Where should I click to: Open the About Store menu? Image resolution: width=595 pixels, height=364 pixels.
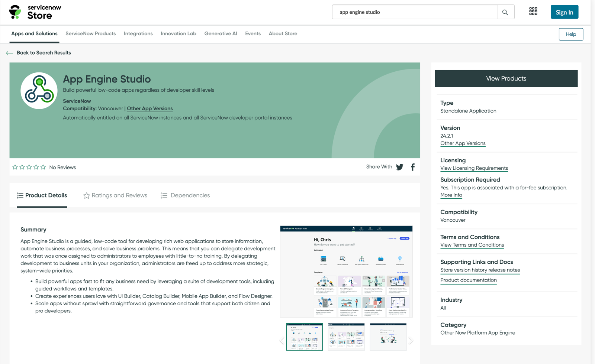283,34
